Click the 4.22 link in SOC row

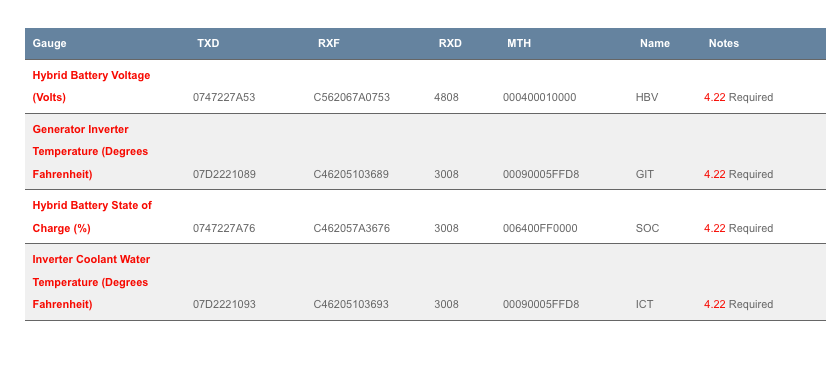[715, 228]
